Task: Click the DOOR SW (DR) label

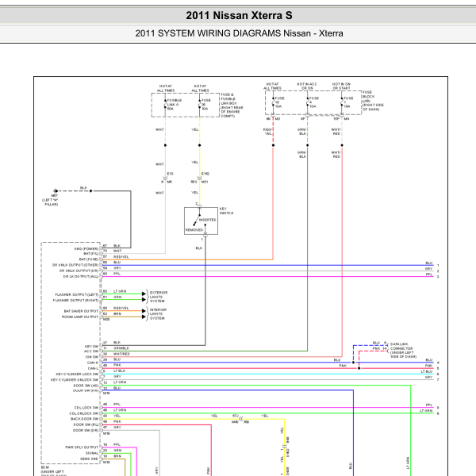Action: point(86,430)
